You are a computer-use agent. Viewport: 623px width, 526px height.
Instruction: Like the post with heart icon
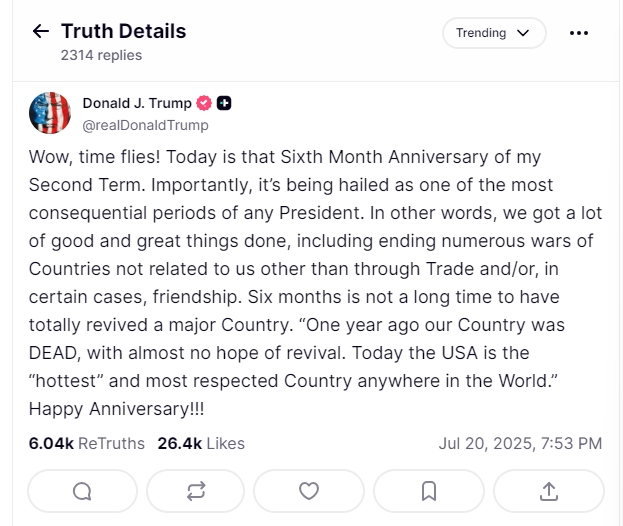[x=309, y=491]
